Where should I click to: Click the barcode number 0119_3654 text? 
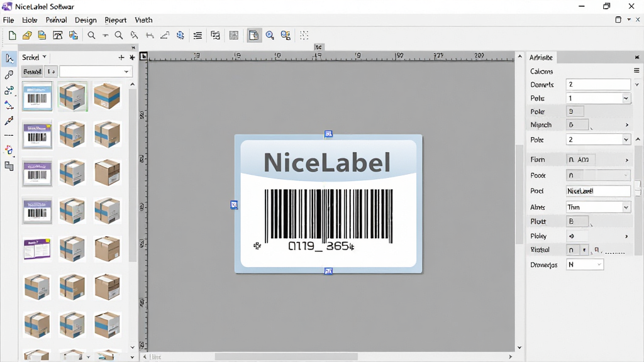tap(321, 246)
